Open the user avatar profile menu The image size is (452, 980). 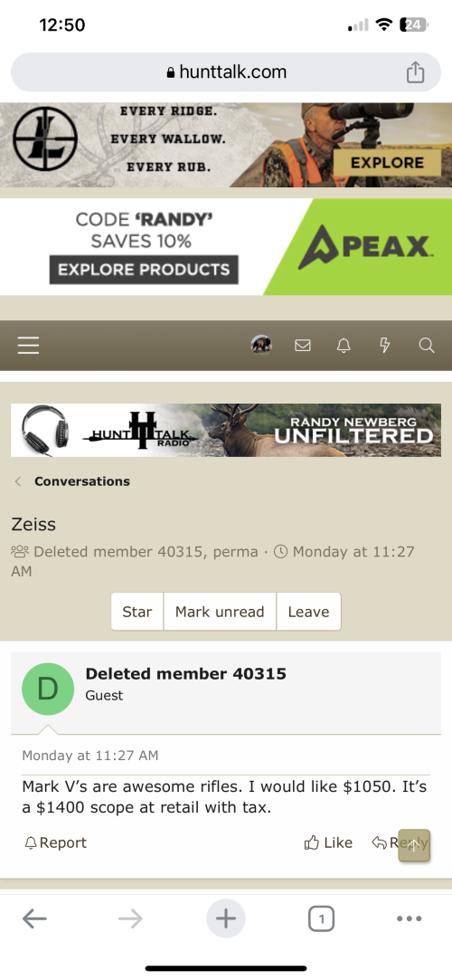261,345
